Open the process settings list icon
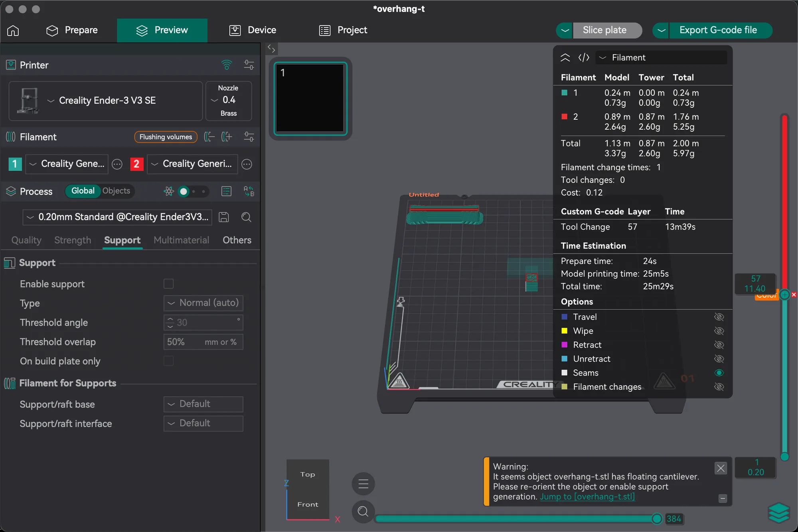The width and height of the screenshot is (798, 532). pos(226,191)
